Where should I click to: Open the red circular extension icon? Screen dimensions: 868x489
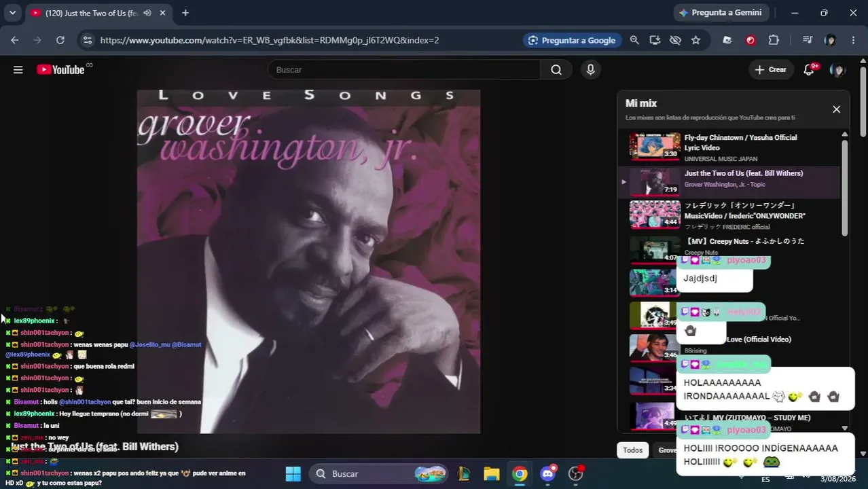(x=751, y=40)
